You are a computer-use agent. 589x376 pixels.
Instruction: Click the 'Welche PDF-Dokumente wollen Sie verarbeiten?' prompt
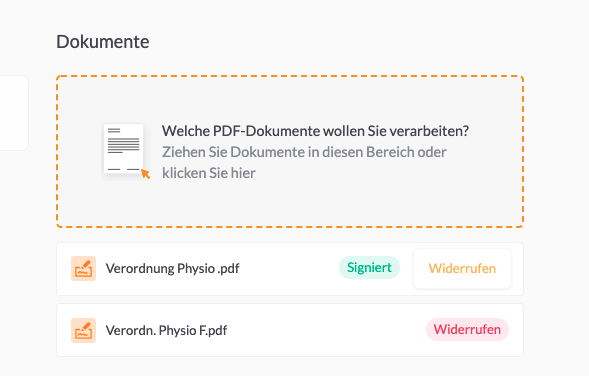click(315, 131)
